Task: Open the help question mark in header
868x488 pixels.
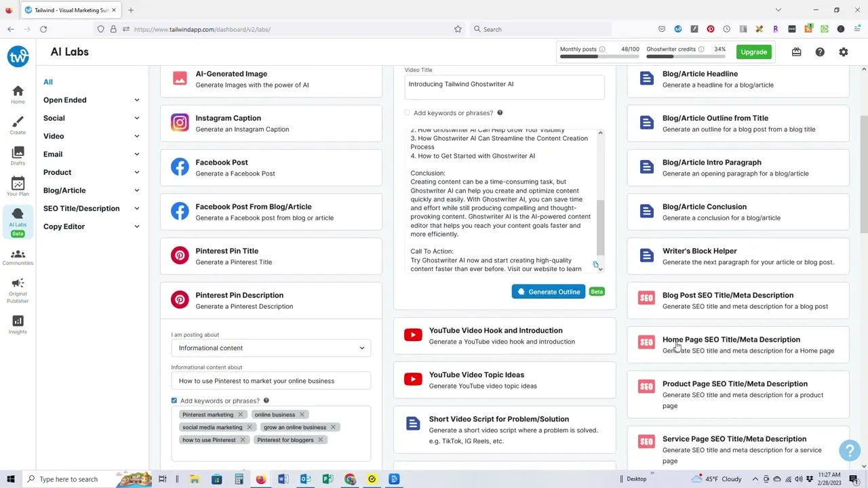Action: (x=820, y=52)
